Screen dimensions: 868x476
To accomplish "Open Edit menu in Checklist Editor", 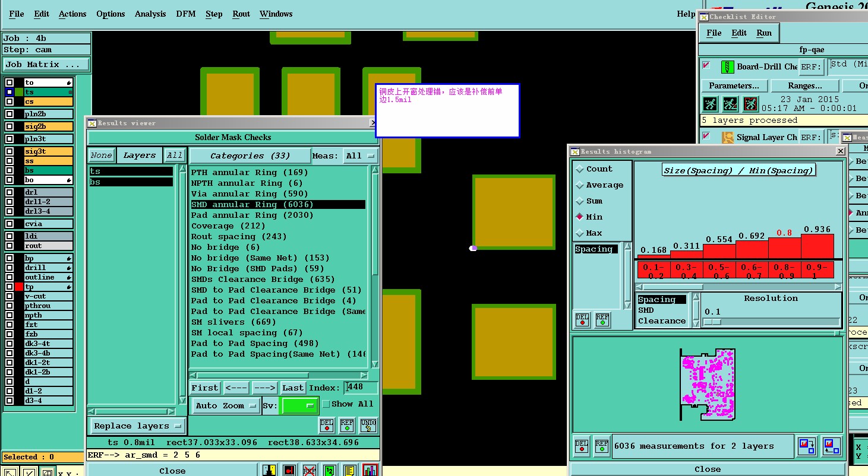I will point(739,33).
